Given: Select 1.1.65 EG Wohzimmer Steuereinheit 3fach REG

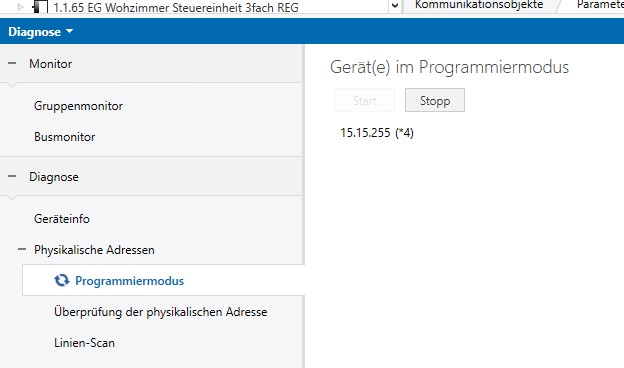Looking at the screenshot, I should pos(176,7).
